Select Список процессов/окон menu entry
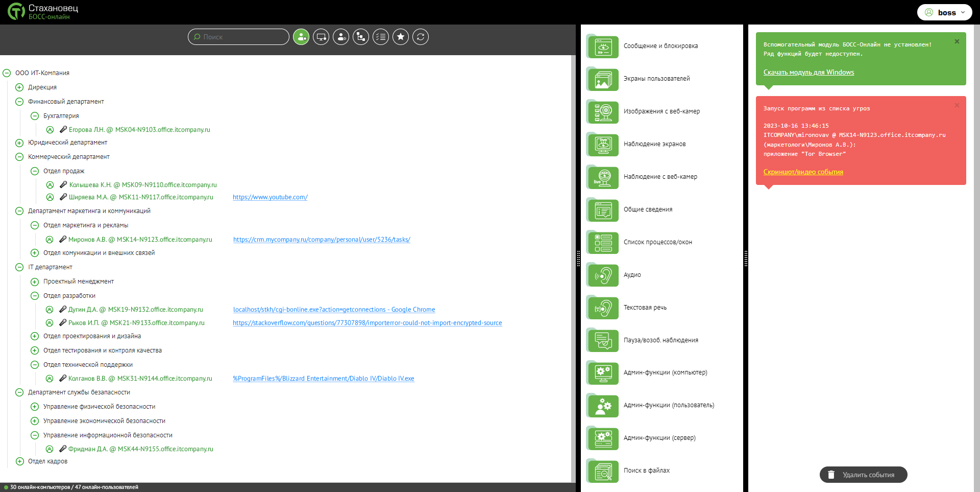Viewport: 980px width, 492px height. 657,242
